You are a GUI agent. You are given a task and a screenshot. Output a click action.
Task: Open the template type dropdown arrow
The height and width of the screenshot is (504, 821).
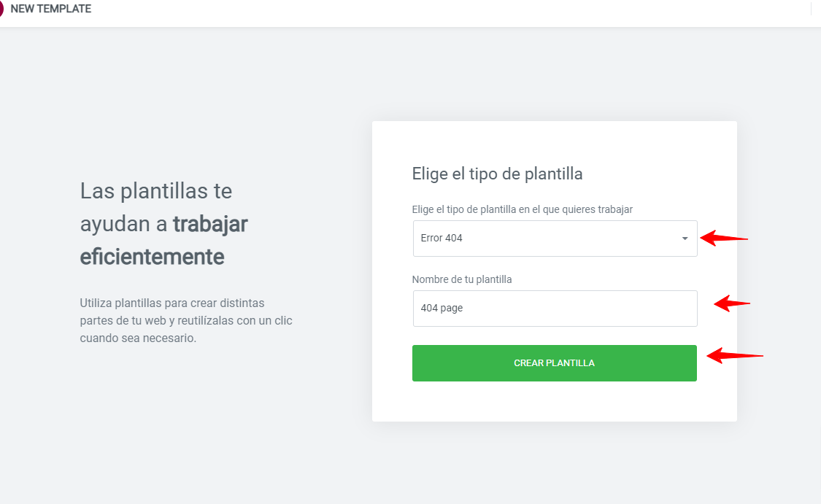(x=685, y=239)
